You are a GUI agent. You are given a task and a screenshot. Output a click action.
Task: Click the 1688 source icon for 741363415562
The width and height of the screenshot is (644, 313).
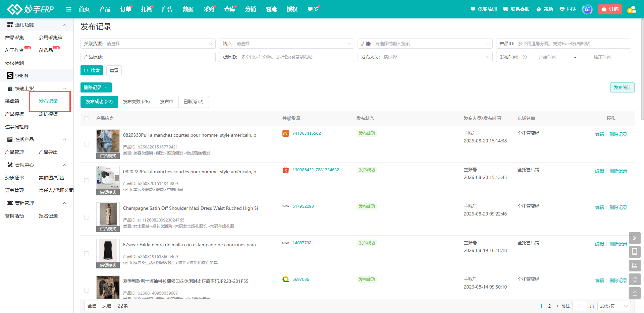(x=286, y=133)
